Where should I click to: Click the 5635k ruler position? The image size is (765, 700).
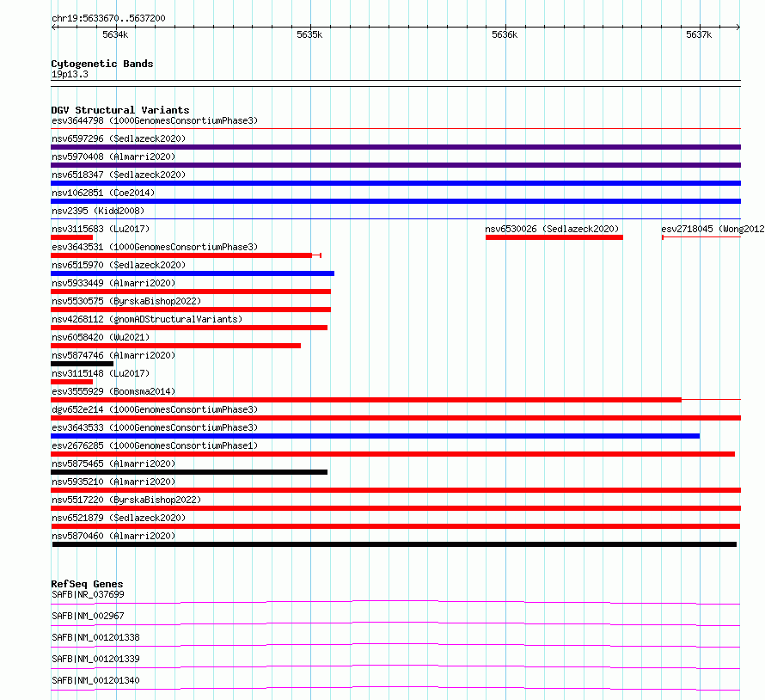[309, 34]
